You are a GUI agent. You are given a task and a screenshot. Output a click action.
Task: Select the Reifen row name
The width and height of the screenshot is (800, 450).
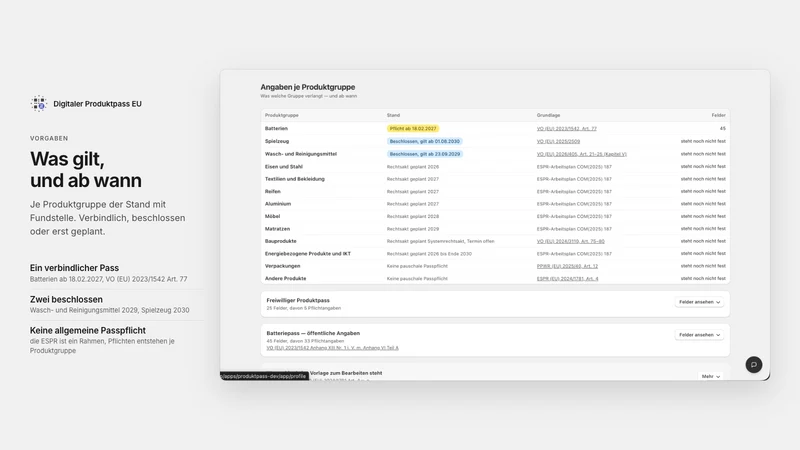[x=272, y=192]
